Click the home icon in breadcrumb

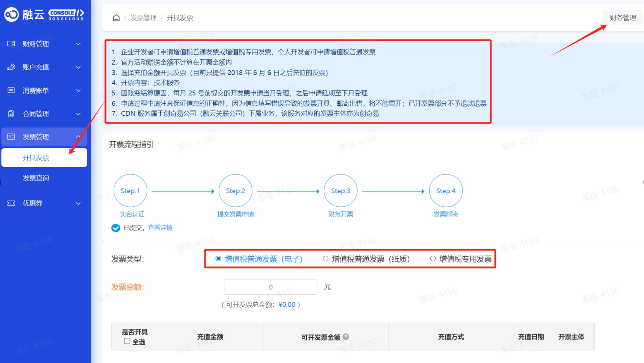[x=116, y=18]
